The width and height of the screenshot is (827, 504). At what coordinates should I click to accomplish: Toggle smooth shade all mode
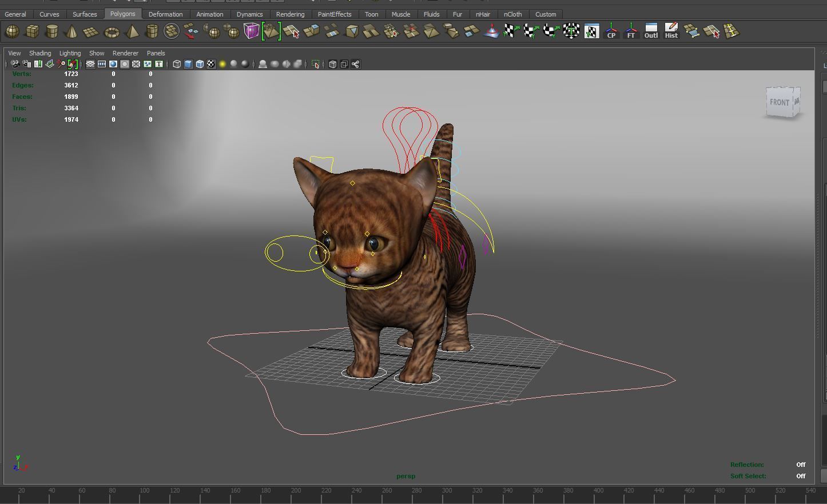click(188, 64)
